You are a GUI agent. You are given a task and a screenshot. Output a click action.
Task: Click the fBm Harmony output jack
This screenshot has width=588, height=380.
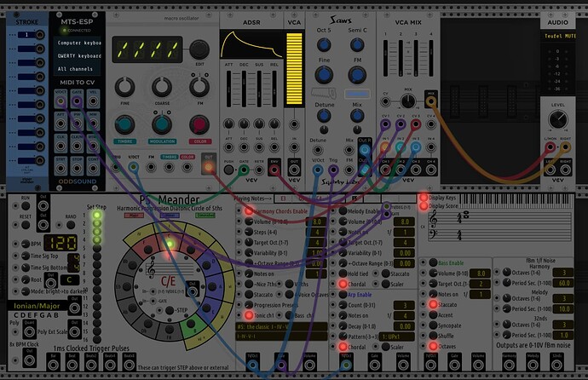pyautogui.click(x=509, y=365)
